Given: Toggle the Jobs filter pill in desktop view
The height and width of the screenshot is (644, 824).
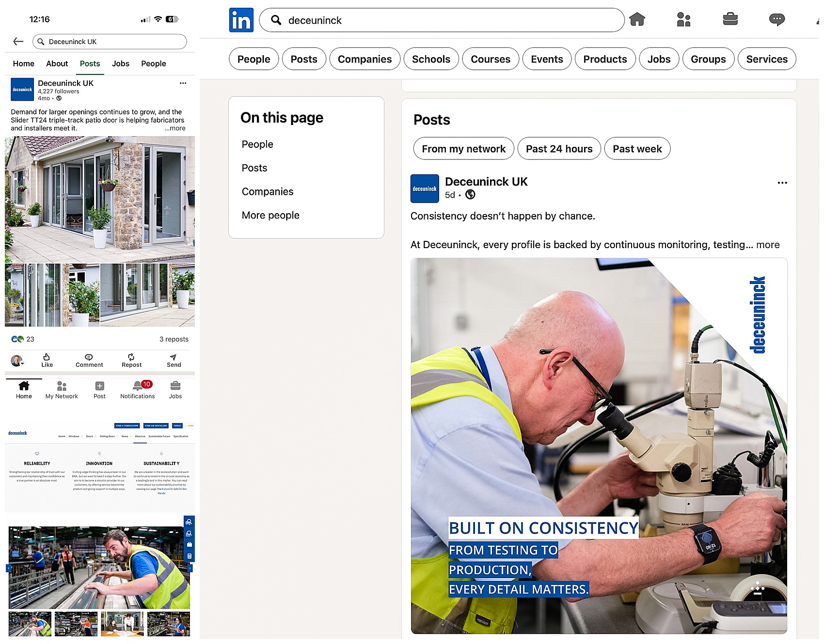Looking at the screenshot, I should (659, 59).
